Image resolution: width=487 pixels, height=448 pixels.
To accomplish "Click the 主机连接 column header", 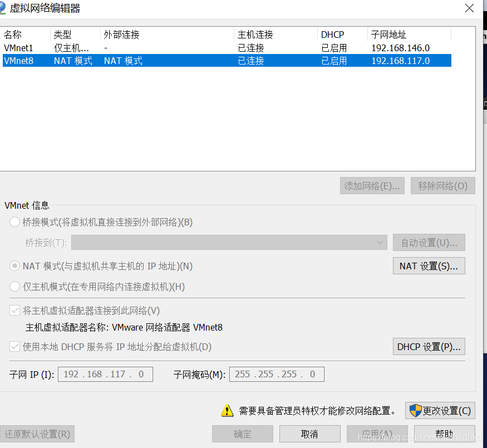I will pyautogui.click(x=276, y=35).
